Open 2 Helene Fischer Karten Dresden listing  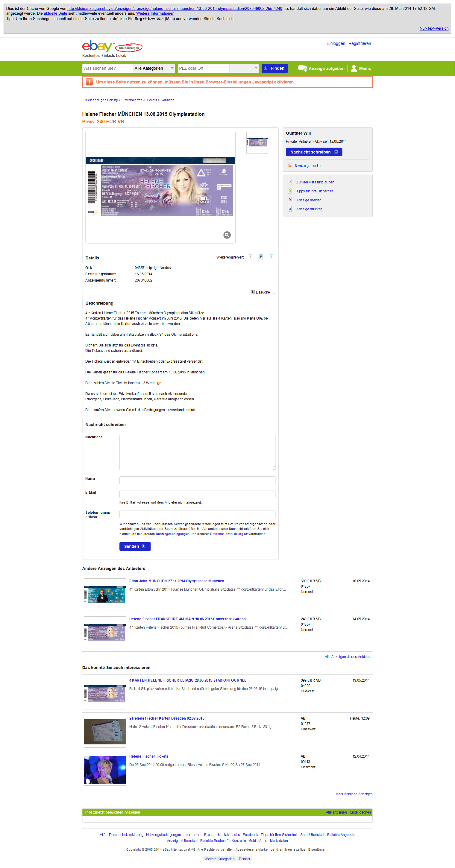coord(167,718)
